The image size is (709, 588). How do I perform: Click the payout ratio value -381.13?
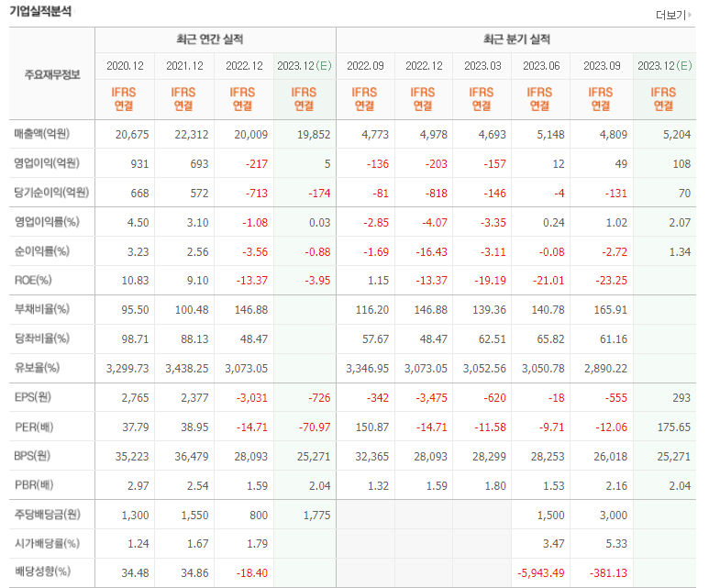pos(609,573)
